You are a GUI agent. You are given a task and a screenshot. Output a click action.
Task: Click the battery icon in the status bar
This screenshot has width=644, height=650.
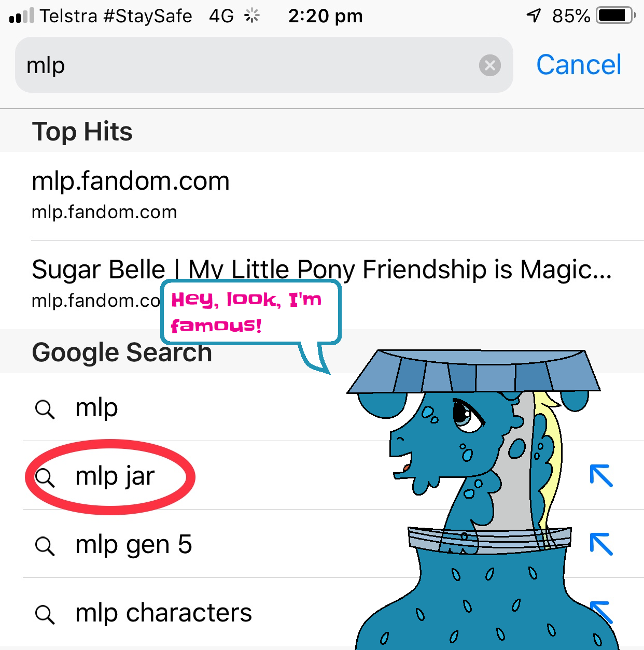(x=615, y=16)
